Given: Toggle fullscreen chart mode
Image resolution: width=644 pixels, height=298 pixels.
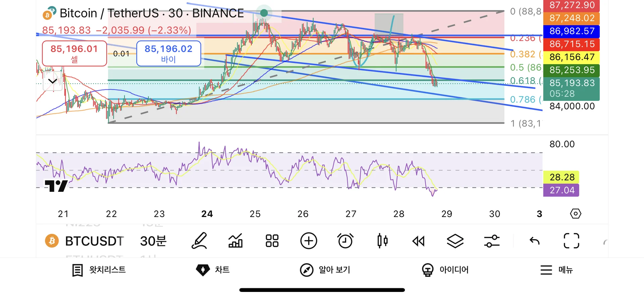Looking at the screenshot, I should [x=571, y=241].
